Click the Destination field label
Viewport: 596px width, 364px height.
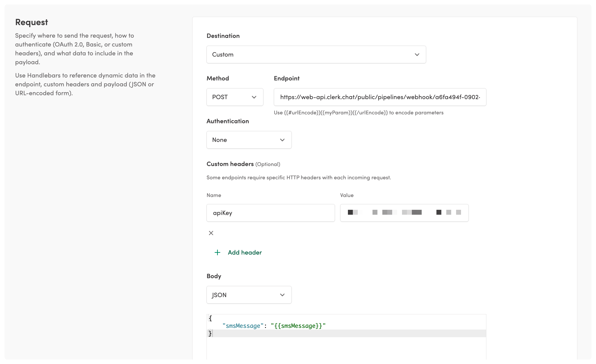223,36
